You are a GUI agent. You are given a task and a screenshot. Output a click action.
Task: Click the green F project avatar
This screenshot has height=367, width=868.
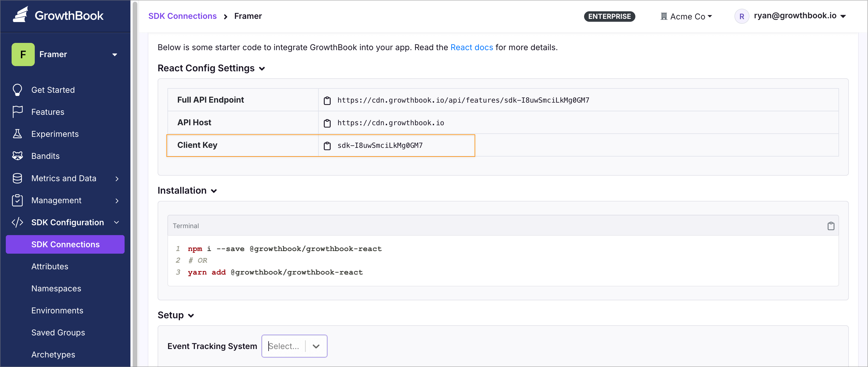pos(23,54)
